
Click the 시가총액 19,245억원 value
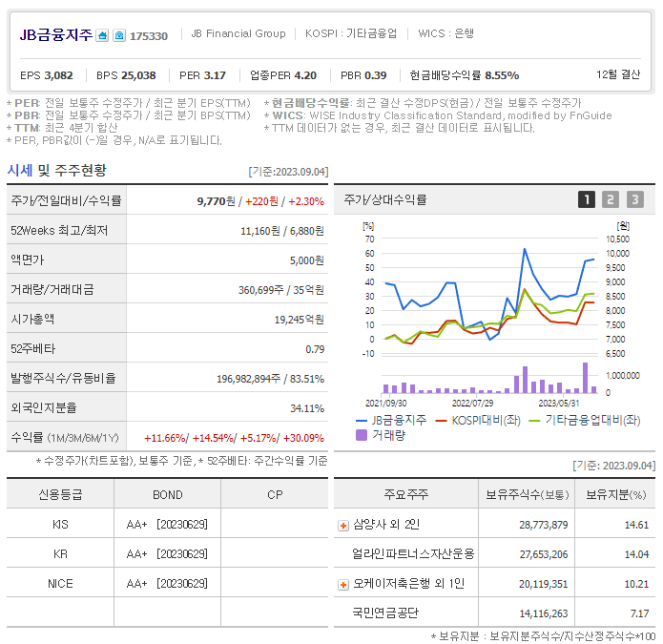pos(299,320)
